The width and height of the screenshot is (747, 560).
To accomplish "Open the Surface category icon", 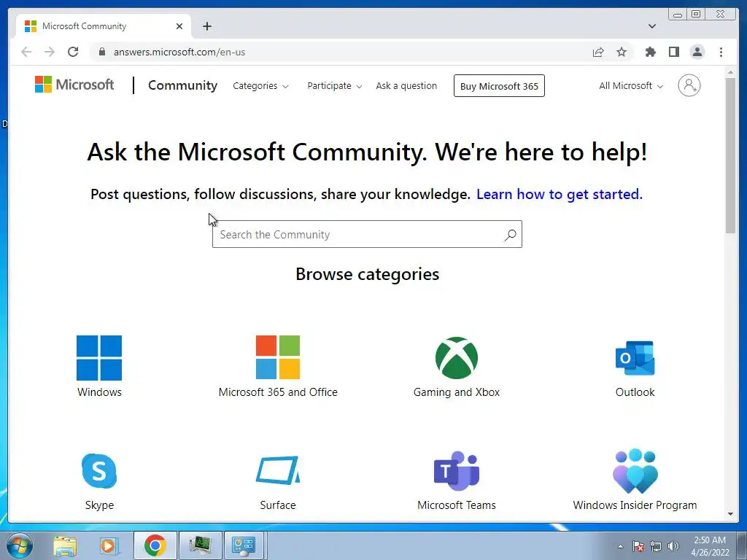I will coord(278,470).
